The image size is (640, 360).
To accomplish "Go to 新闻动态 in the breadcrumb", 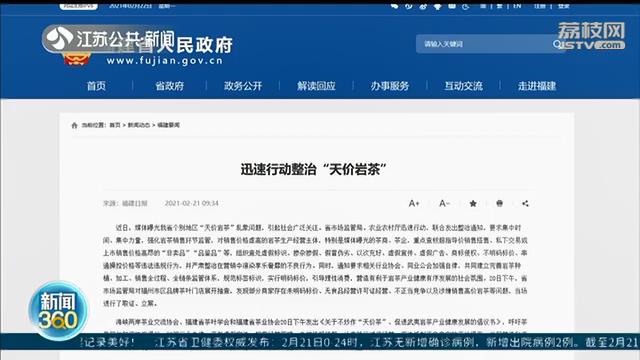I will (x=139, y=125).
